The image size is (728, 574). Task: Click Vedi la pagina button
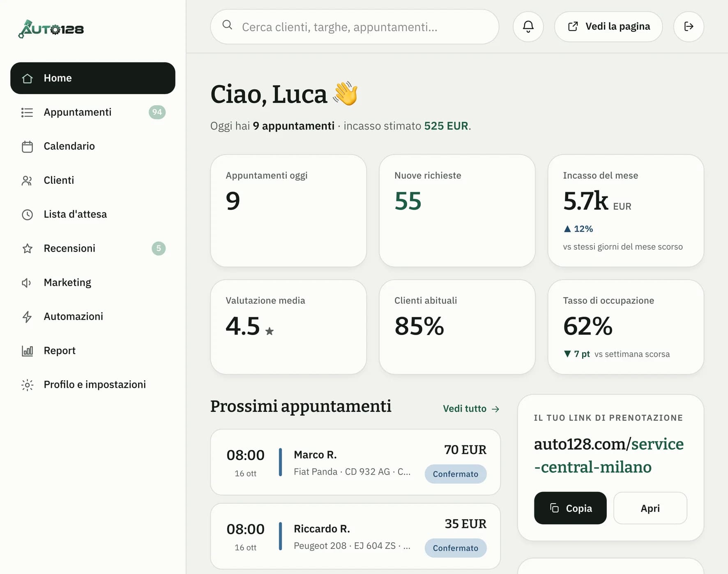(x=608, y=27)
